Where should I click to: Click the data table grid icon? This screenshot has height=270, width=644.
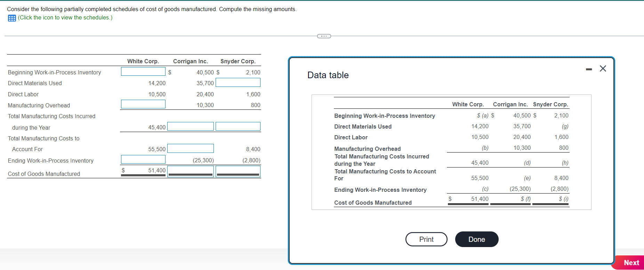click(12, 18)
